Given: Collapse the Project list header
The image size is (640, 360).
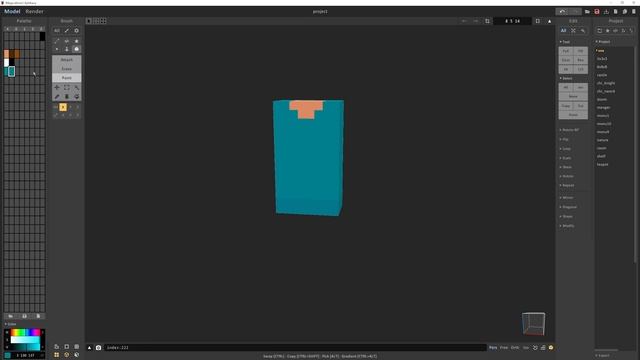Looking at the screenshot, I should [603, 42].
